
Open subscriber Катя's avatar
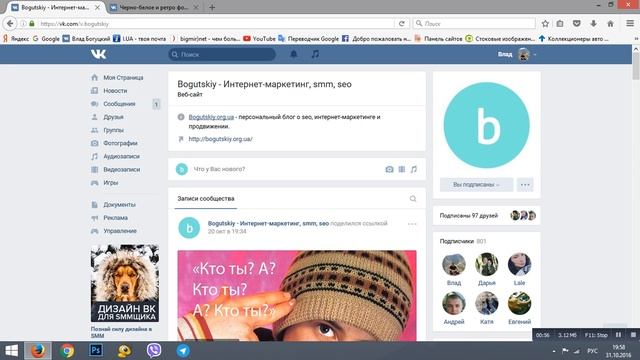(487, 303)
